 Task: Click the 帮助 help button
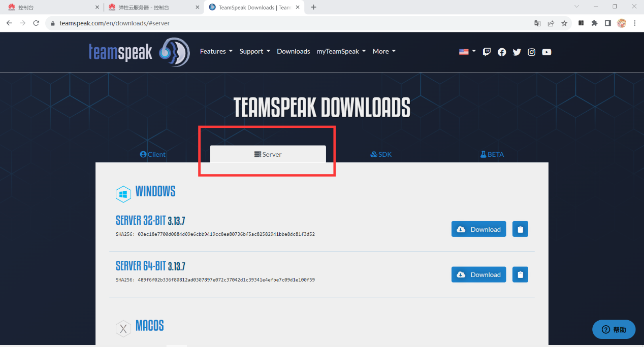[614, 329]
